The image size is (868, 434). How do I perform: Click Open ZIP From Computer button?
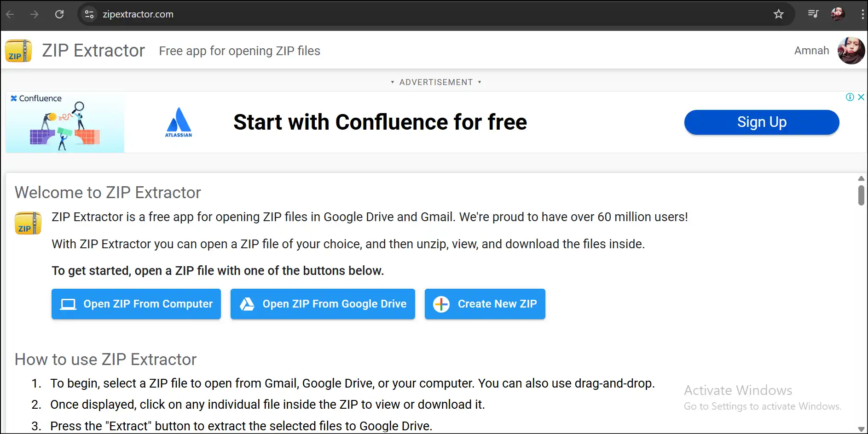(136, 304)
